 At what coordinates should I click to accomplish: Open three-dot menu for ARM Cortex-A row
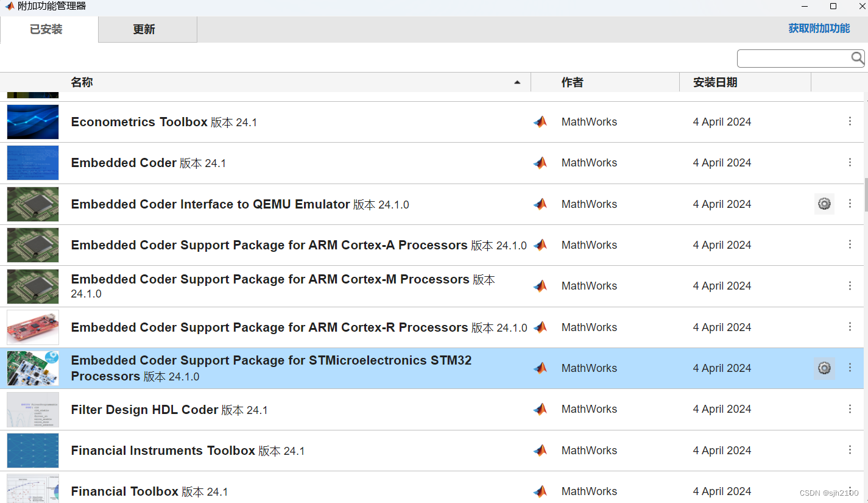(850, 244)
